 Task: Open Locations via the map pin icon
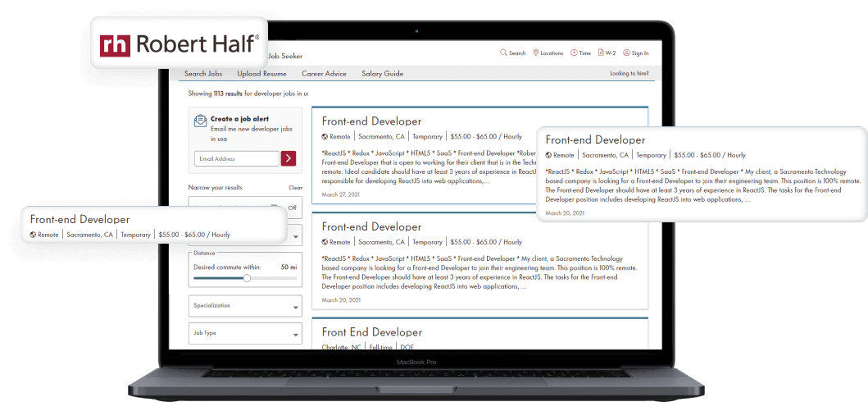(x=536, y=53)
